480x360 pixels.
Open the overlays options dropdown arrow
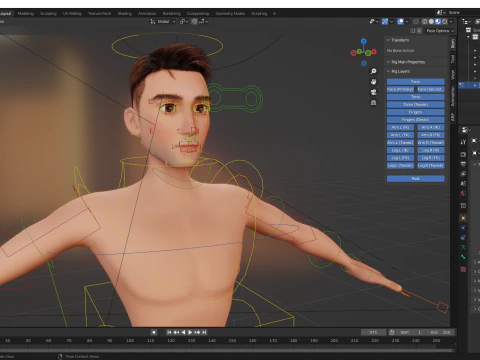pyautogui.click(x=407, y=22)
